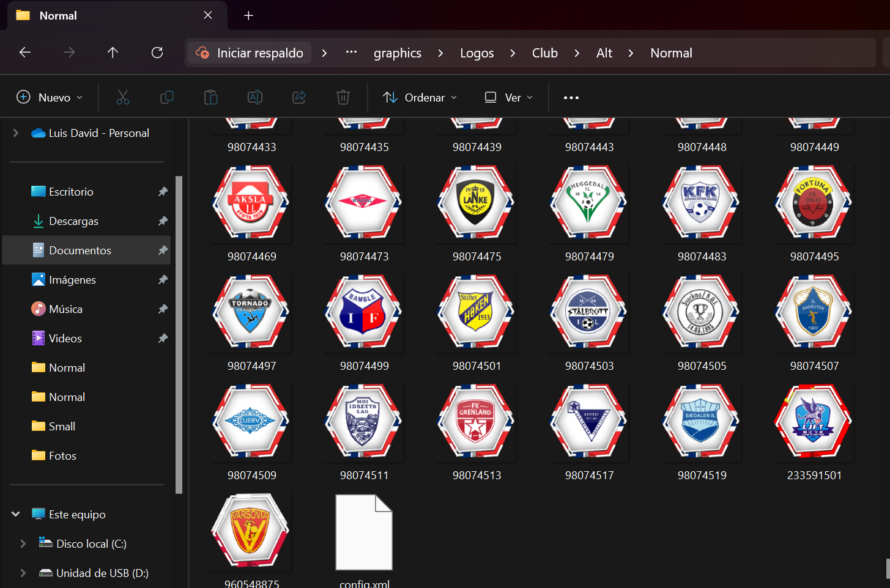Switch to the Normal window tab
Viewport: 890px width, 588px height.
click(116, 16)
